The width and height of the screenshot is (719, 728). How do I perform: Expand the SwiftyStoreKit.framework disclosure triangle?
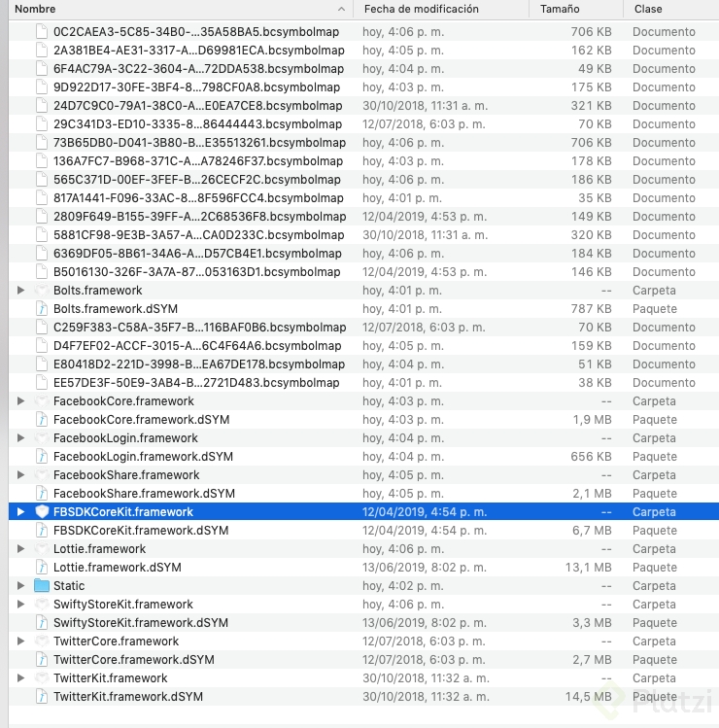[20, 604]
